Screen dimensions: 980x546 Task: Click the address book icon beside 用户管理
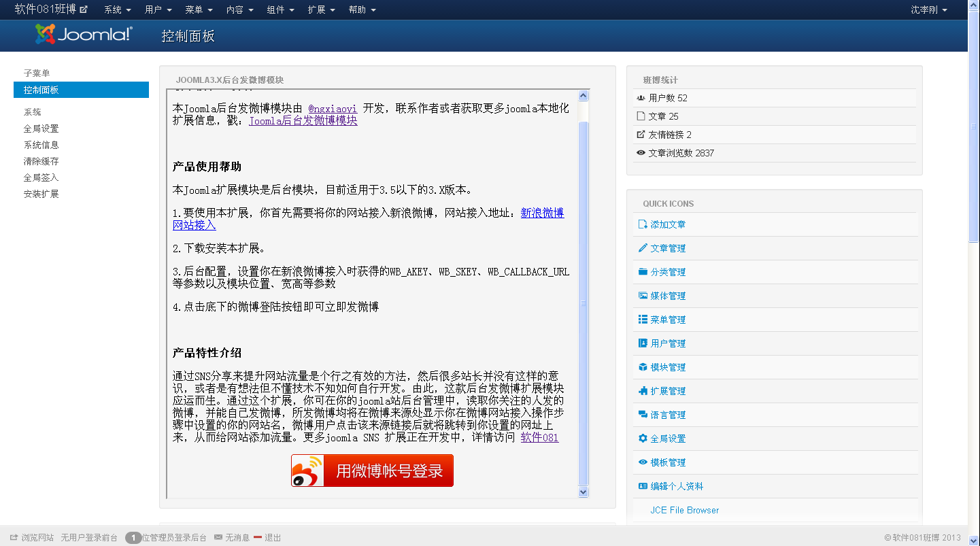tap(643, 343)
